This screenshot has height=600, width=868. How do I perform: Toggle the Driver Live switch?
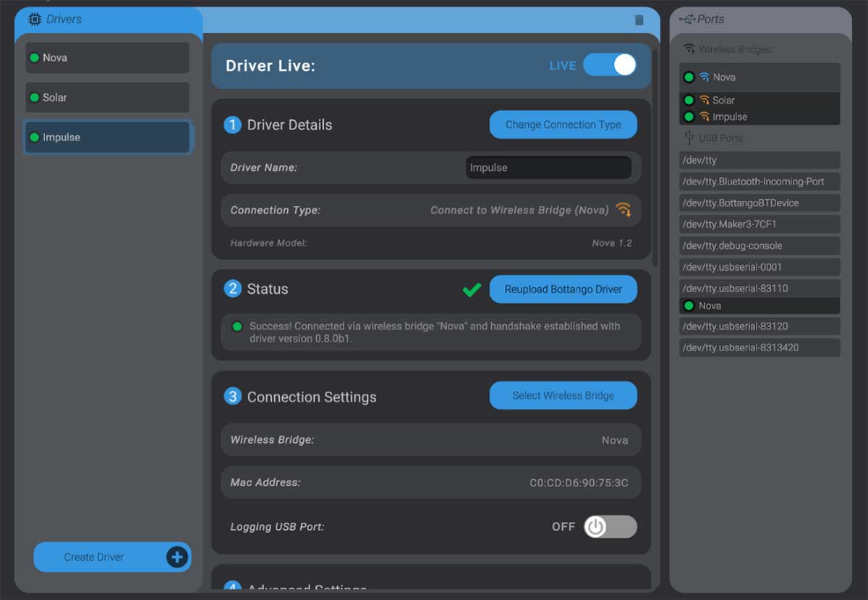pyautogui.click(x=610, y=65)
